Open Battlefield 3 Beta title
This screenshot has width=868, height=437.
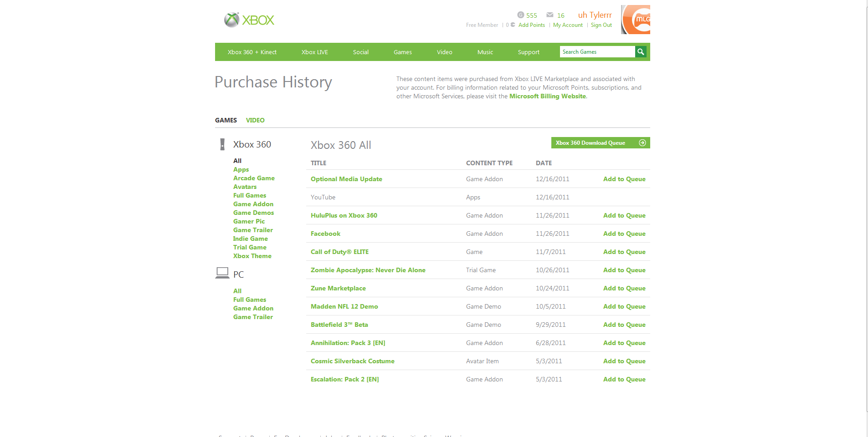pos(339,325)
